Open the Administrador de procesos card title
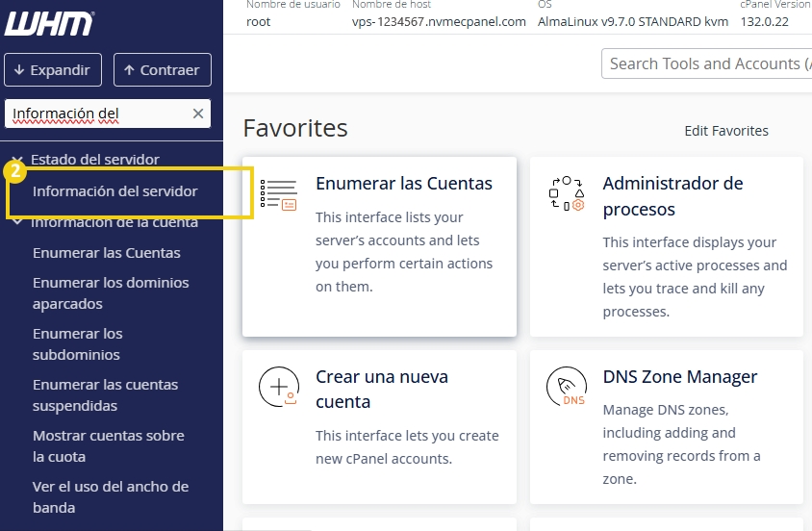The width and height of the screenshot is (812, 531). (x=672, y=196)
